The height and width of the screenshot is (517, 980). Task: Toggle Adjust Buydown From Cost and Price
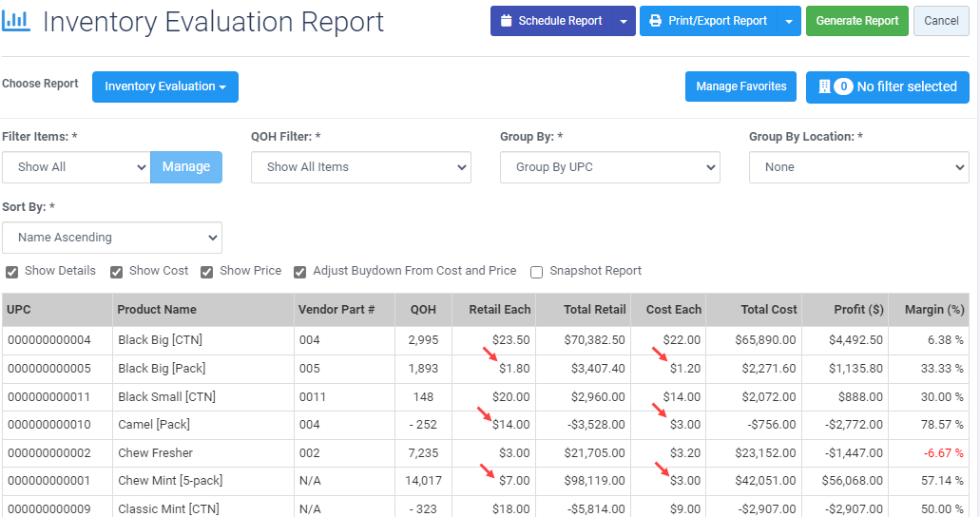click(300, 272)
